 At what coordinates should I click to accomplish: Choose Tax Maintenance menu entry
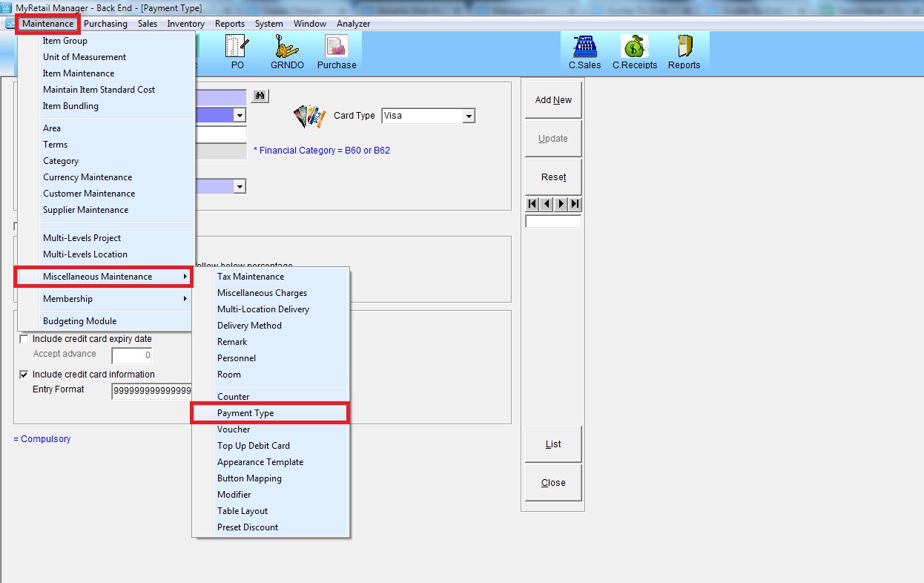pos(251,277)
